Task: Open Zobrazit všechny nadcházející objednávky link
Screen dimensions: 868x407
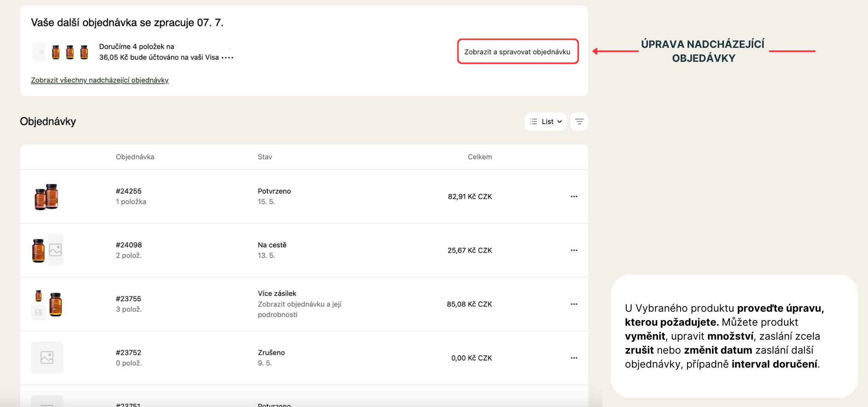Action: tap(100, 80)
